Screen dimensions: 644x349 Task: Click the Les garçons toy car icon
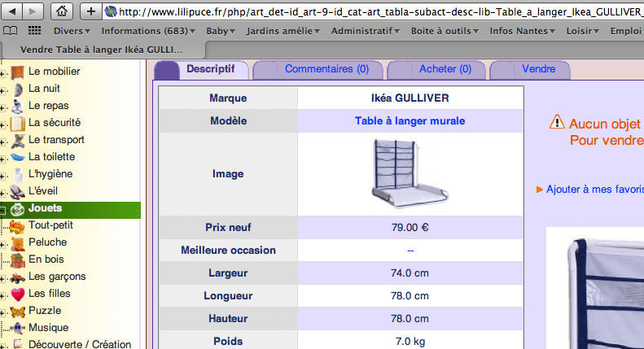(18, 278)
